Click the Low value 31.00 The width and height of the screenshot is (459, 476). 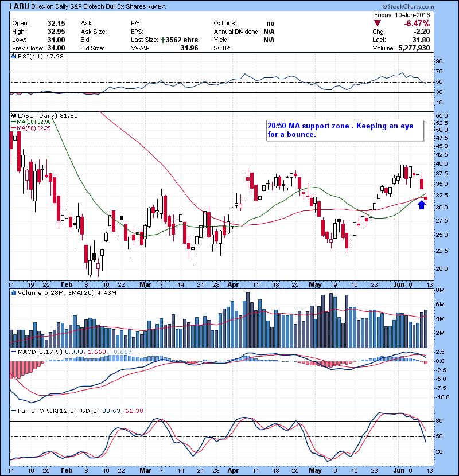point(56,40)
